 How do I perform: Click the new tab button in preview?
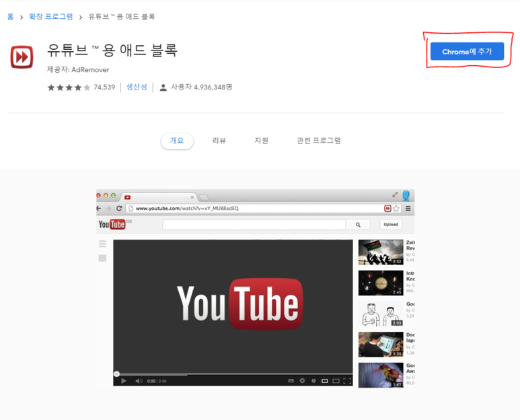pos(204,197)
